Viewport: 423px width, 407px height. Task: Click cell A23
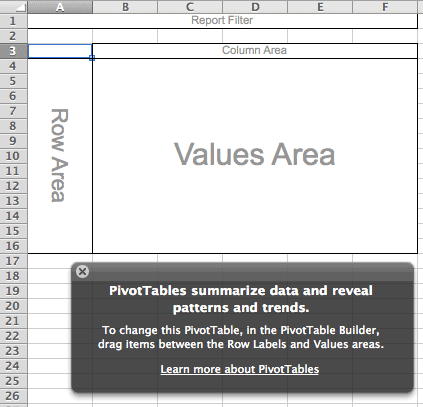click(49, 351)
